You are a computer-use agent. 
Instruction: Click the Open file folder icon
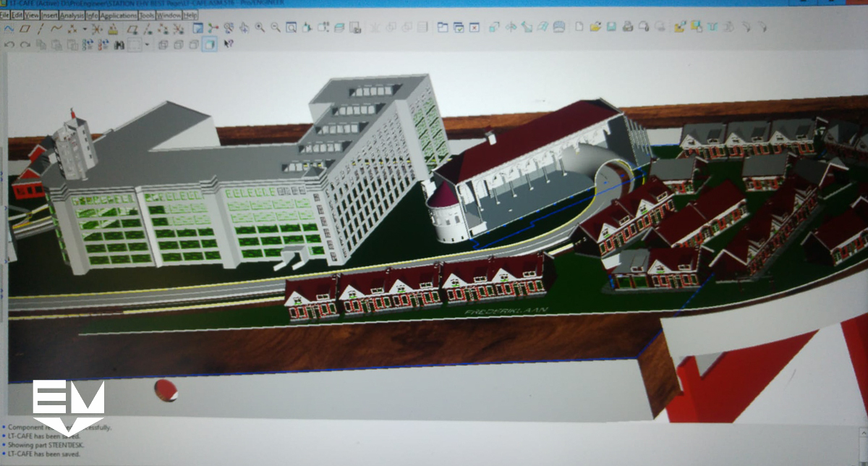(x=595, y=27)
